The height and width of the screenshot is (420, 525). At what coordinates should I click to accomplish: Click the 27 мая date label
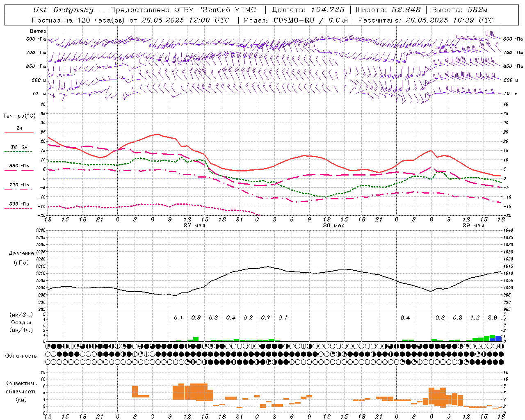(194, 225)
